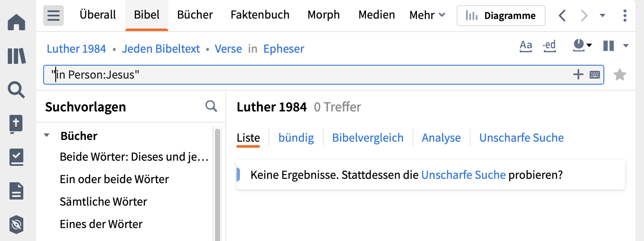644x241 pixels.
Task: Open the Library from the sidebar
Action: pyautogui.click(x=16, y=56)
